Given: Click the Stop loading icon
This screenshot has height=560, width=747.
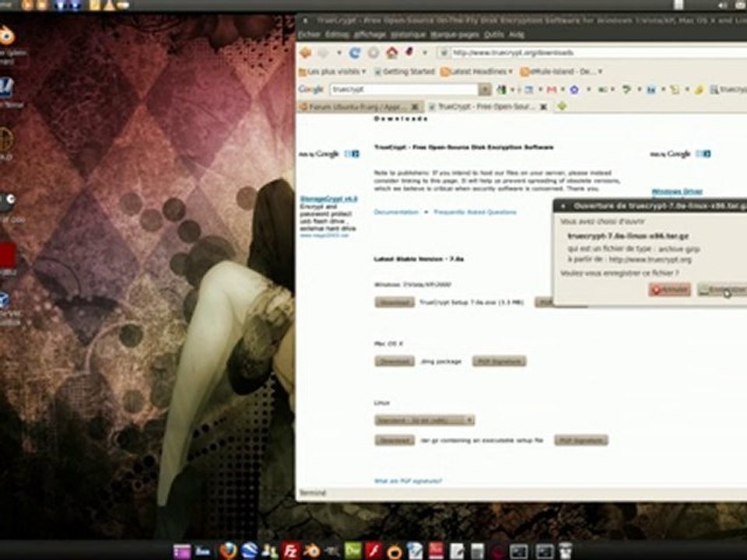Looking at the screenshot, I should coord(373,52).
